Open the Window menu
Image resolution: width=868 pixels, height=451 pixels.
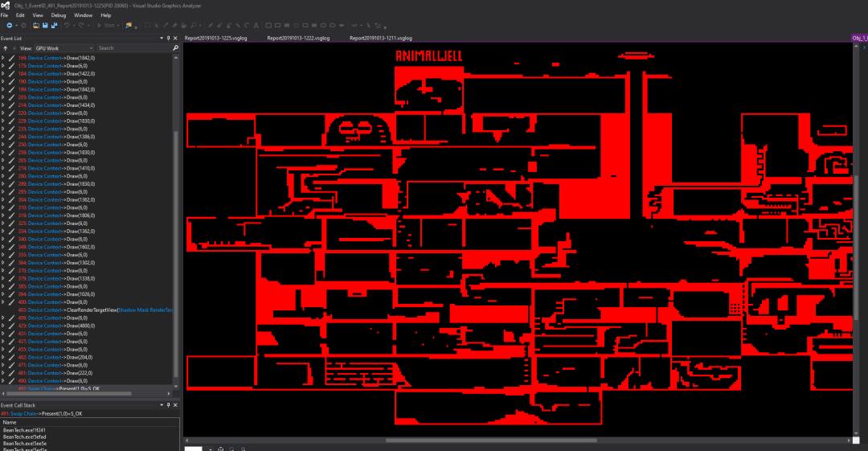point(83,15)
